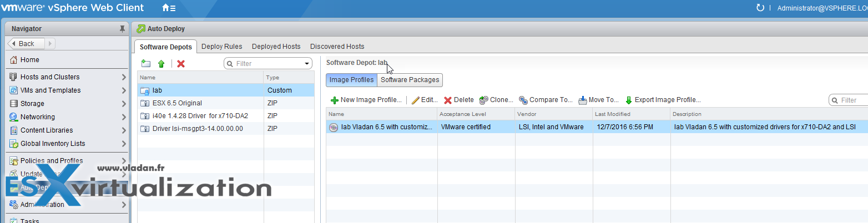Sort by Description column header

pyautogui.click(x=769, y=114)
